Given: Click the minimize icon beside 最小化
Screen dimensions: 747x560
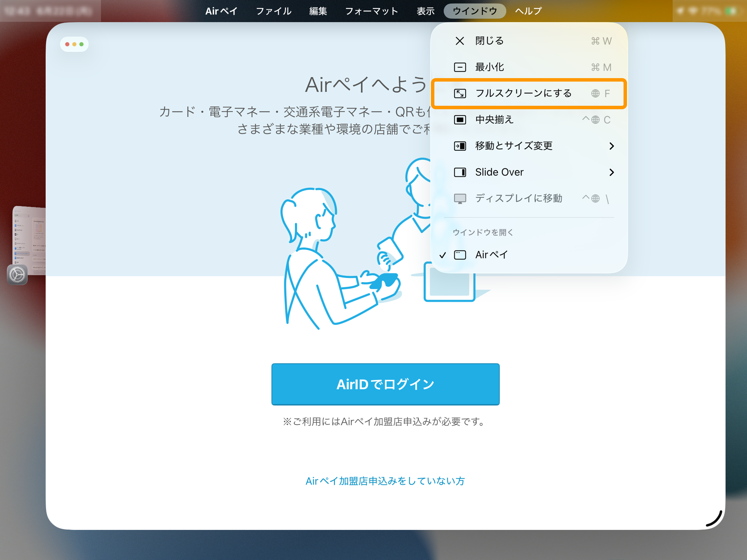Looking at the screenshot, I should click(x=460, y=67).
